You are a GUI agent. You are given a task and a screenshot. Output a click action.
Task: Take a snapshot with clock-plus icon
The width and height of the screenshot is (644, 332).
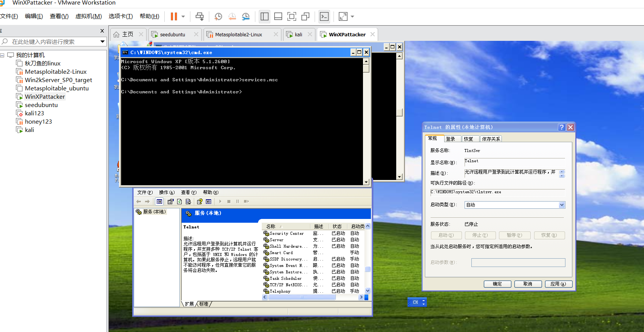pyautogui.click(x=218, y=17)
